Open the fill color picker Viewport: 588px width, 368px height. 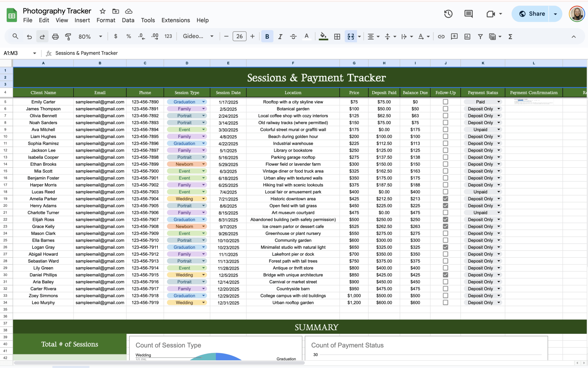tap(323, 36)
